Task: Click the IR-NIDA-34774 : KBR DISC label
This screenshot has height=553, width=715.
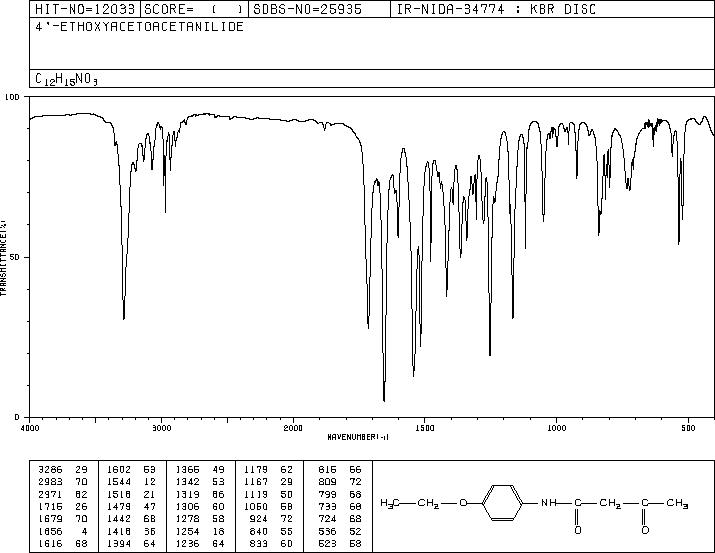Action: coord(496,9)
